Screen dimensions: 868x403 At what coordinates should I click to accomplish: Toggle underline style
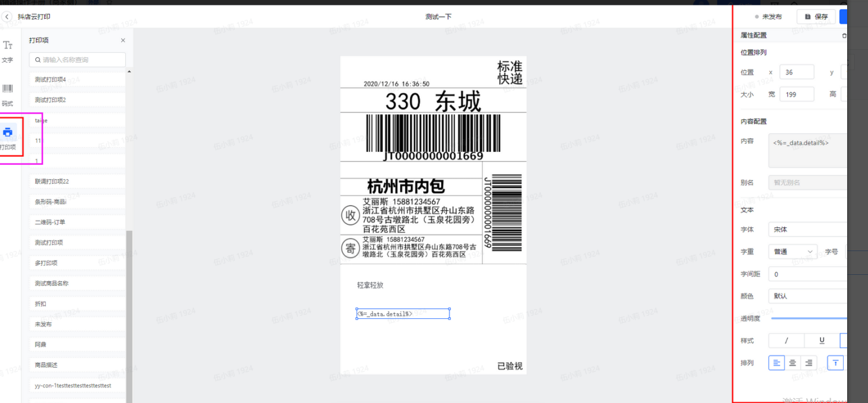(822, 340)
